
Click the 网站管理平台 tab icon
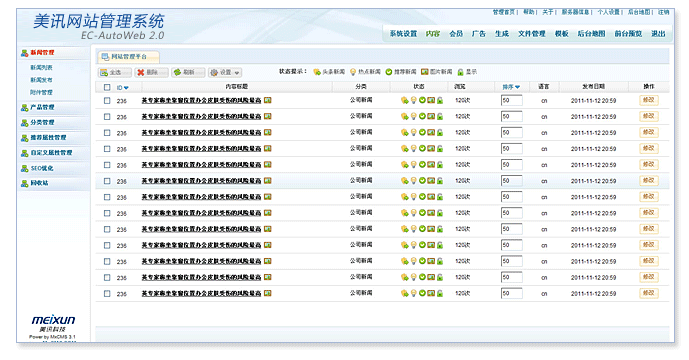click(x=105, y=57)
